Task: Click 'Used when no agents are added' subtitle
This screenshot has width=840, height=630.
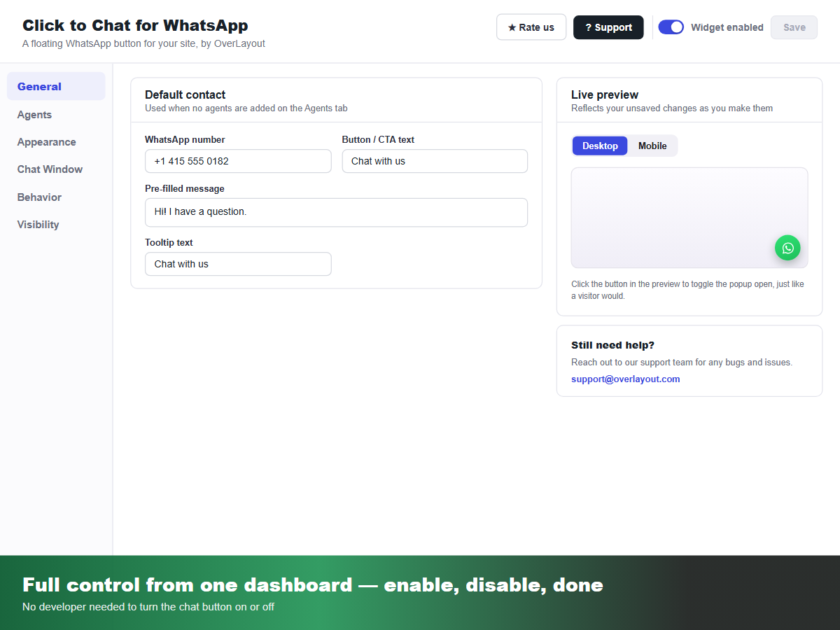Action: pyautogui.click(x=246, y=108)
